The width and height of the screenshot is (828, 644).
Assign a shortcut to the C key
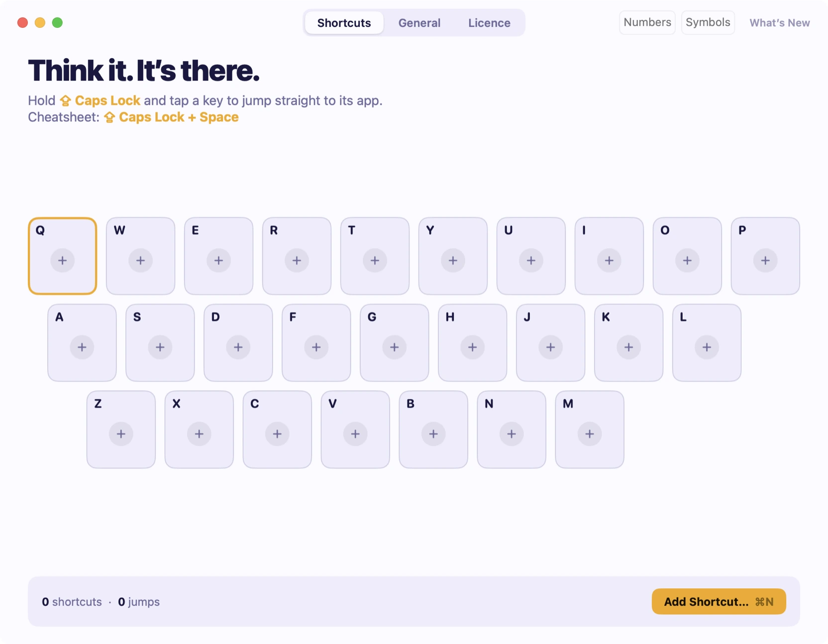(x=277, y=434)
